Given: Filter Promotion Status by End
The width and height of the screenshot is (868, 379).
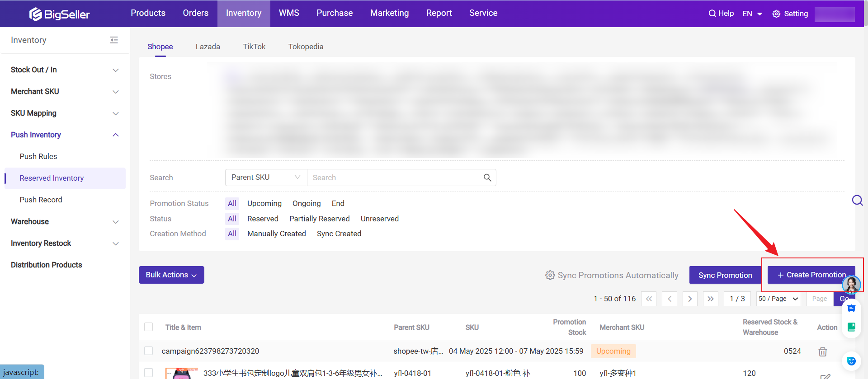Looking at the screenshot, I should pos(338,203).
